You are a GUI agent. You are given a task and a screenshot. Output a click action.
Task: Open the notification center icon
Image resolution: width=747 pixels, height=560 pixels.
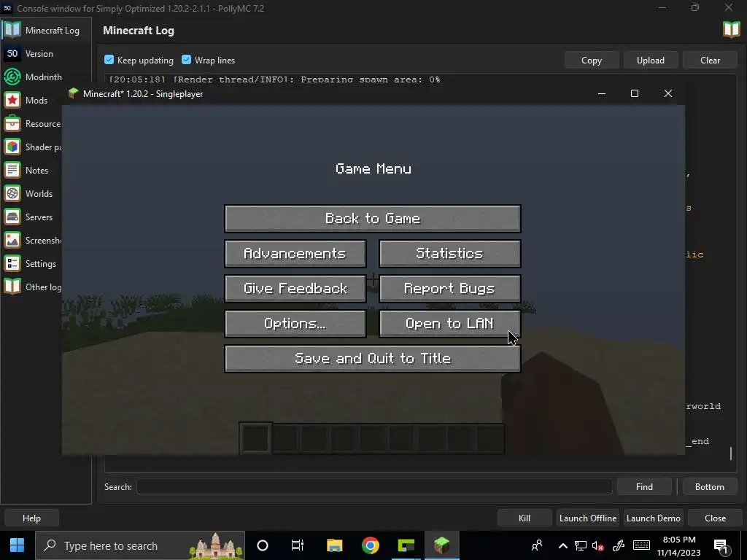721,546
